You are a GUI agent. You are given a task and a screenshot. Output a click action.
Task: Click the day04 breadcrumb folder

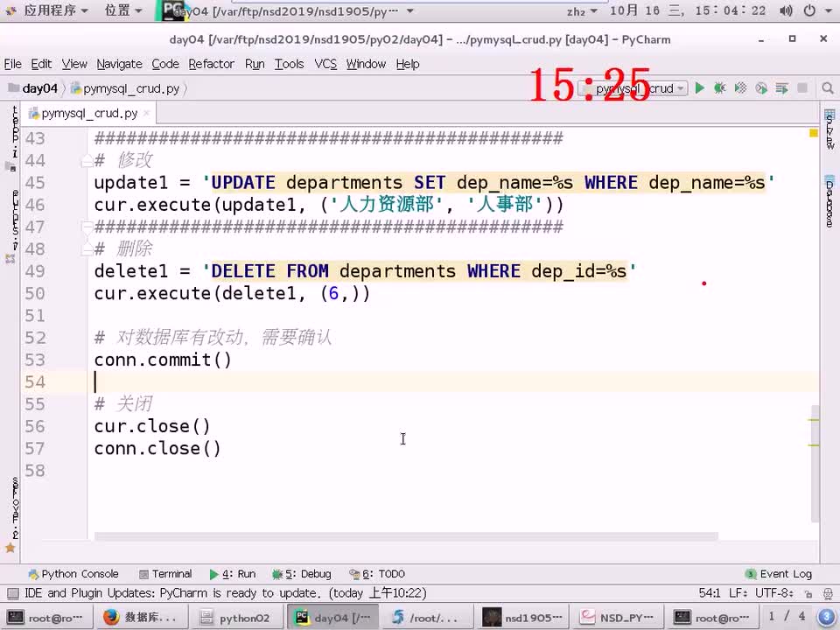(33, 88)
